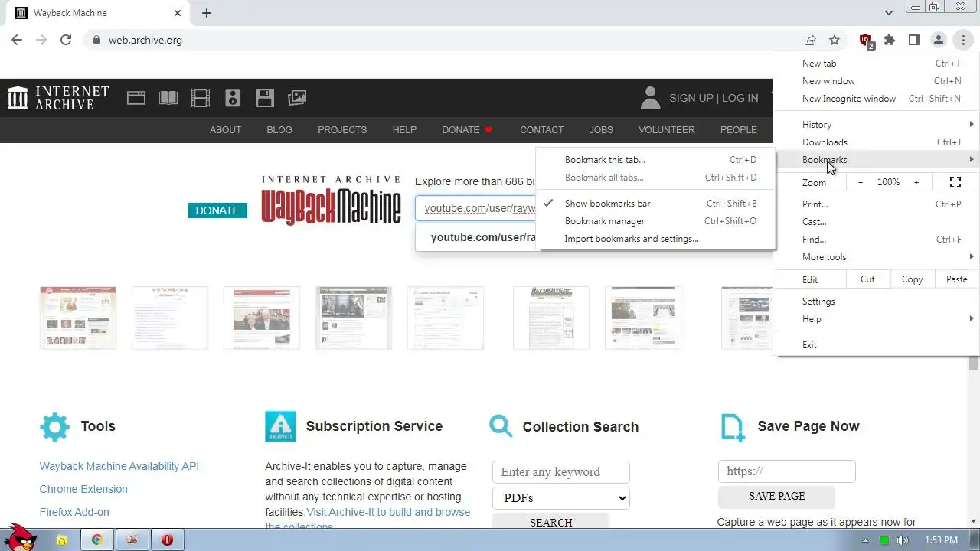The height and width of the screenshot is (551, 980).
Task: Reload the page with the refresh icon
Action: (x=66, y=40)
